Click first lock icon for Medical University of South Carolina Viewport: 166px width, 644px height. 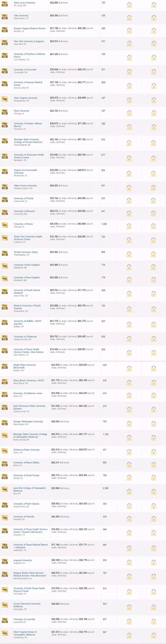pos(129,309)
